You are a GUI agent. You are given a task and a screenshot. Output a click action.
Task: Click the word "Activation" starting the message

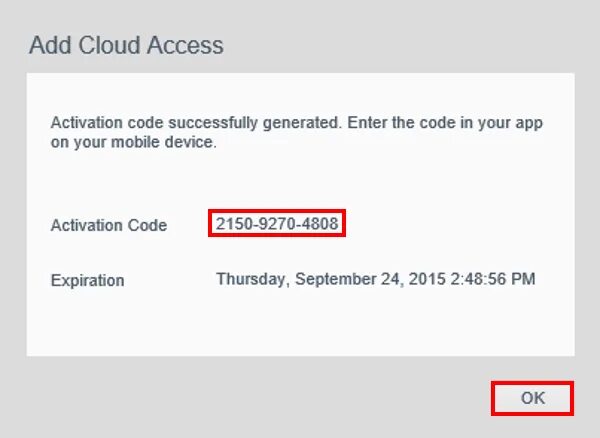[x=83, y=123]
